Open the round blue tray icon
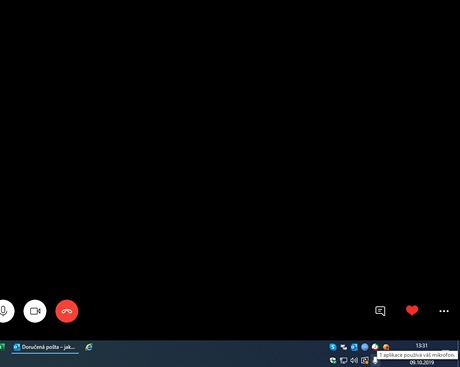The width and height of the screenshot is (460, 367). point(365,347)
